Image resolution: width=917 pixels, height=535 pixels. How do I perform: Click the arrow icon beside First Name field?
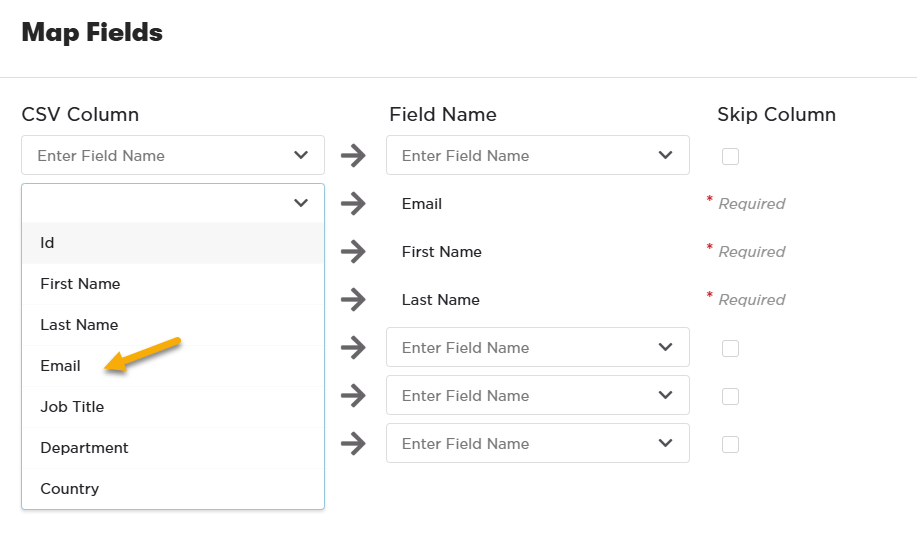[x=353, y=252]
